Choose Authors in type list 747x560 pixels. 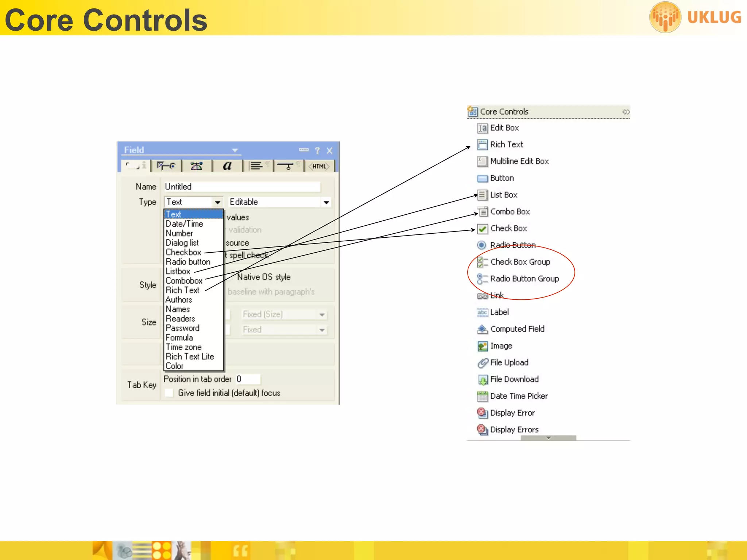point(179,300)
